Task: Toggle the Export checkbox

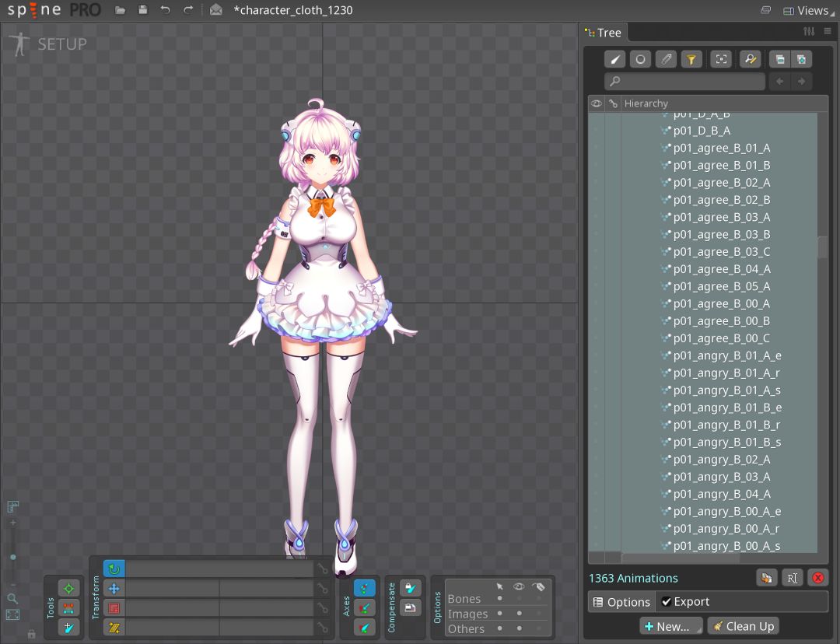Action: [x=667, y=602]
